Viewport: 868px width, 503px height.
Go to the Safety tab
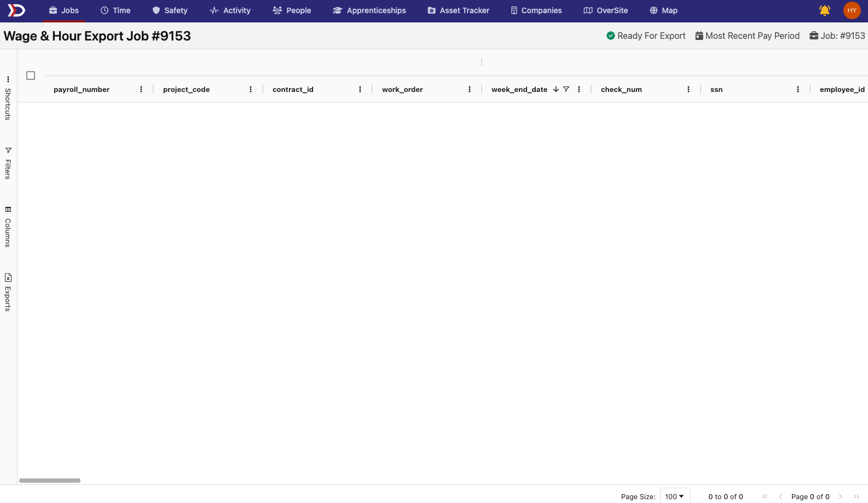[170, 10]
